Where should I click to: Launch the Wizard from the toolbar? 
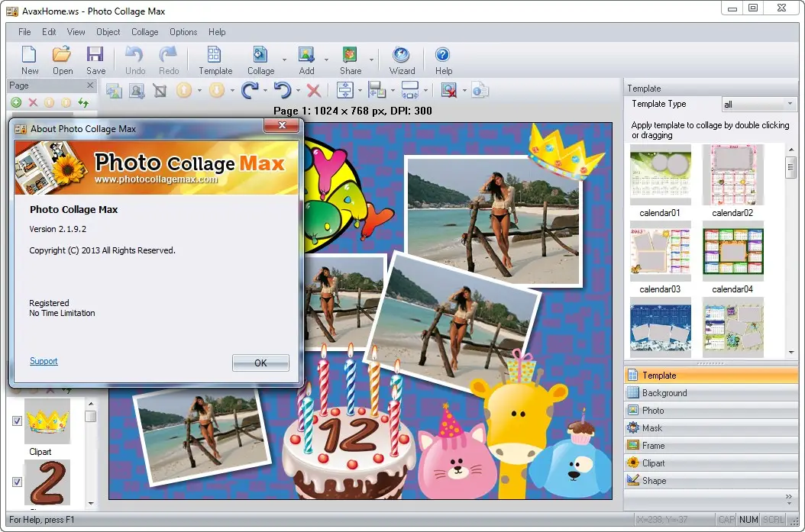402,60
